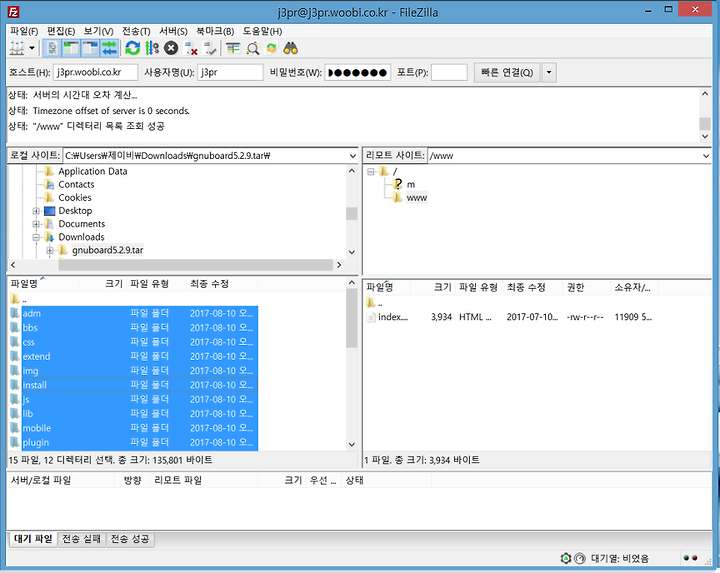Click the host input field
720x573 pixels.
point(96,73)
